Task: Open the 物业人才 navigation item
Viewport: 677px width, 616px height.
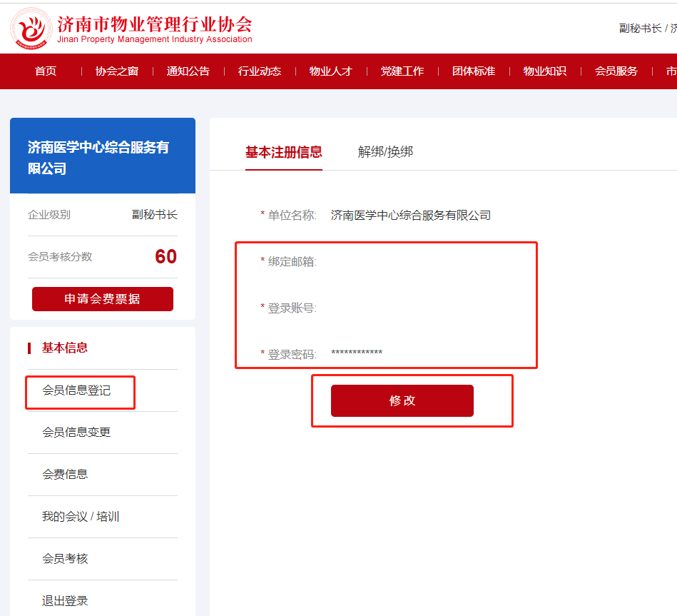Action: pos(331,71)
